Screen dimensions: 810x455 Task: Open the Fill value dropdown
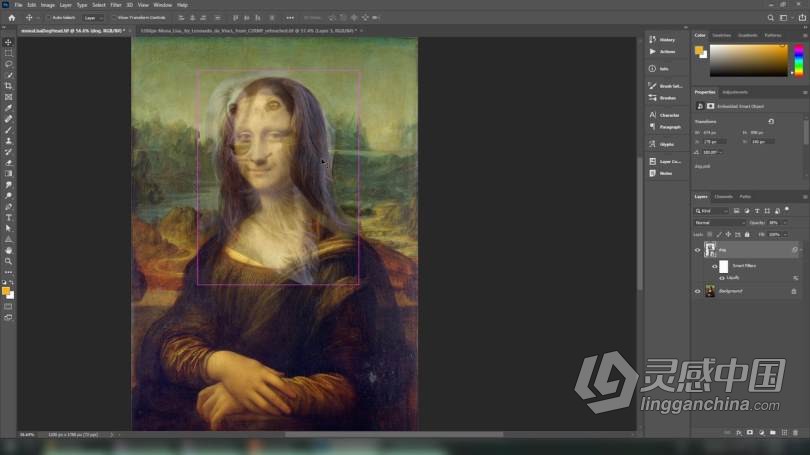click(x=785, y=234)
